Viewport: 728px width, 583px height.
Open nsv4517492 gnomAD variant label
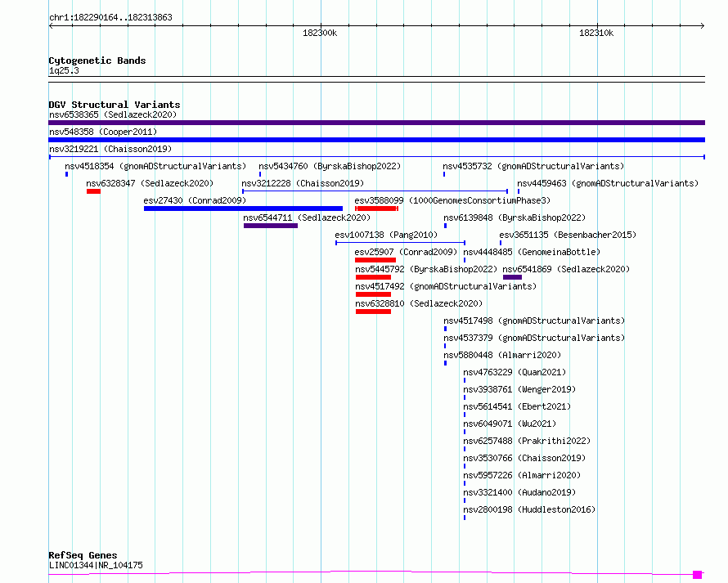446,286
